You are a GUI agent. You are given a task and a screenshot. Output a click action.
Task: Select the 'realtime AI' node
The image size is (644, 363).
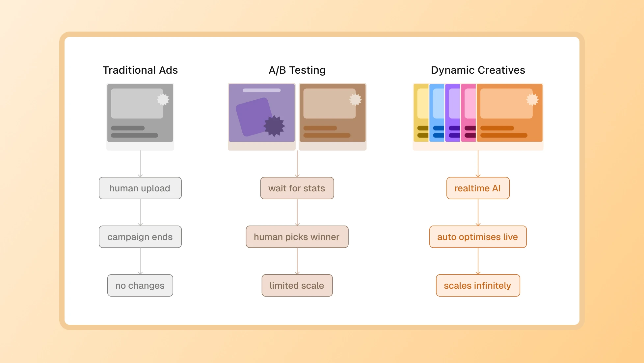pyautogui.click(x=478, y=188)
